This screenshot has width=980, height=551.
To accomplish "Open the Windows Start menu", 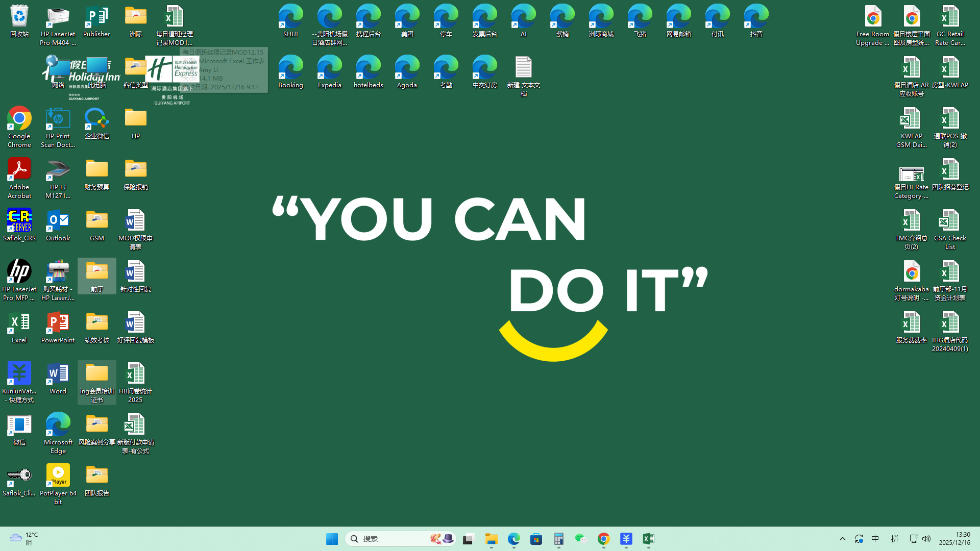I will tap(332, 539).
